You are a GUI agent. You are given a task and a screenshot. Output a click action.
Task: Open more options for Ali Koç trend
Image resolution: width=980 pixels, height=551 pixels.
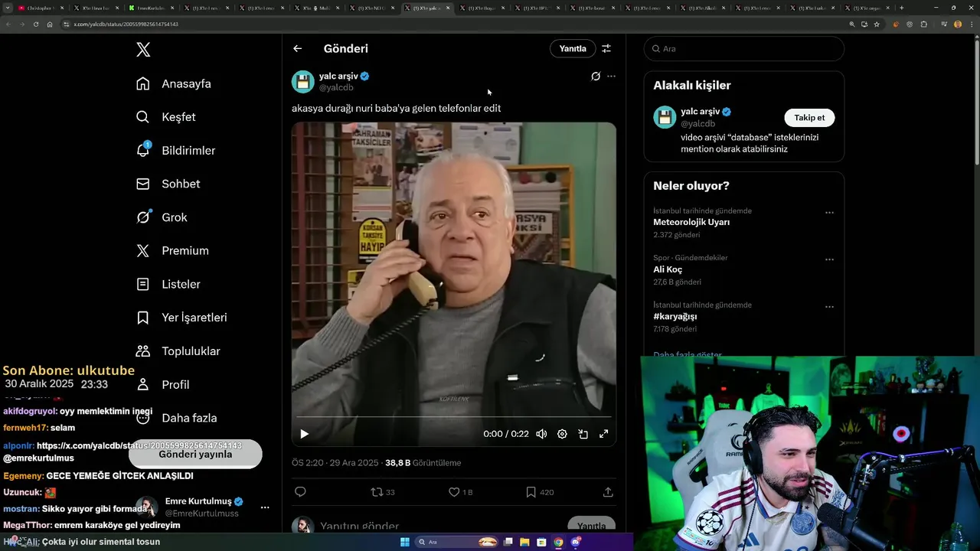(829, 260)
